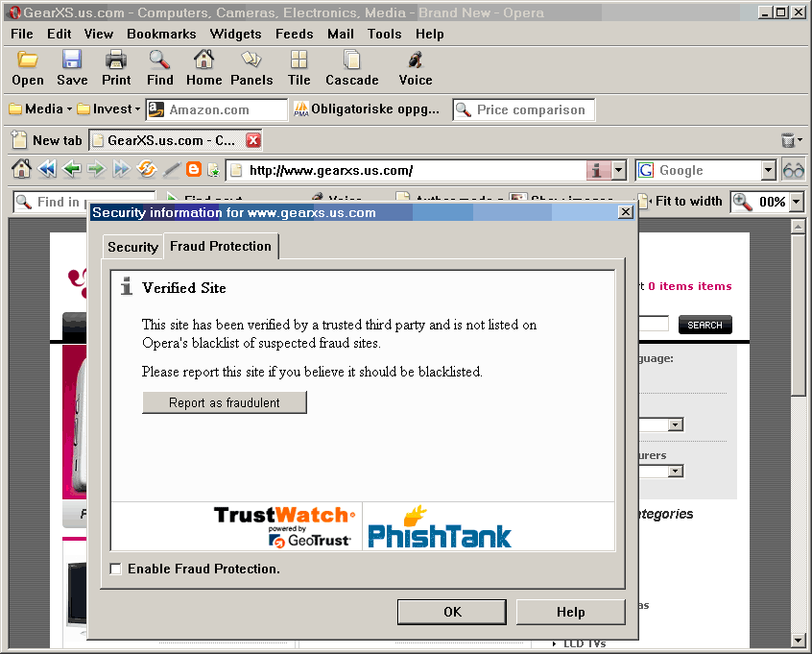Click the home icon in the address bar row
This screenshot has width=812, height=654.
pos(22,169)
